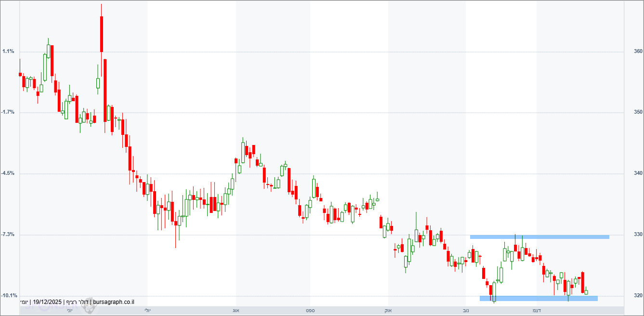
Task: Select the 330 price axis label
Action: [639, 234]
